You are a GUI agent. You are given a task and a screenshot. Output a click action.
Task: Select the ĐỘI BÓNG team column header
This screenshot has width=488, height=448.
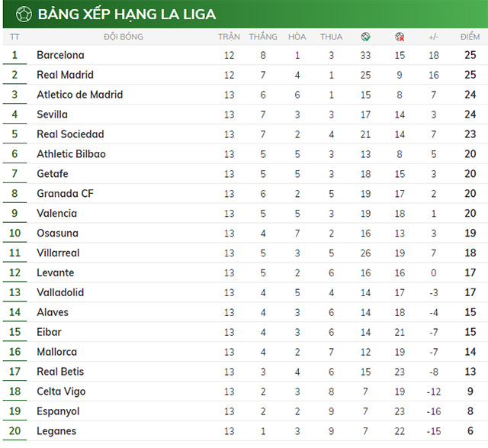[124, 37]
